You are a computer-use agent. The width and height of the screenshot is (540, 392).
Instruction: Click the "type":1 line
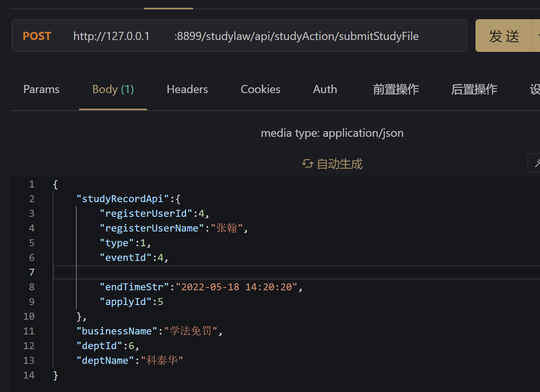(125, 243)
